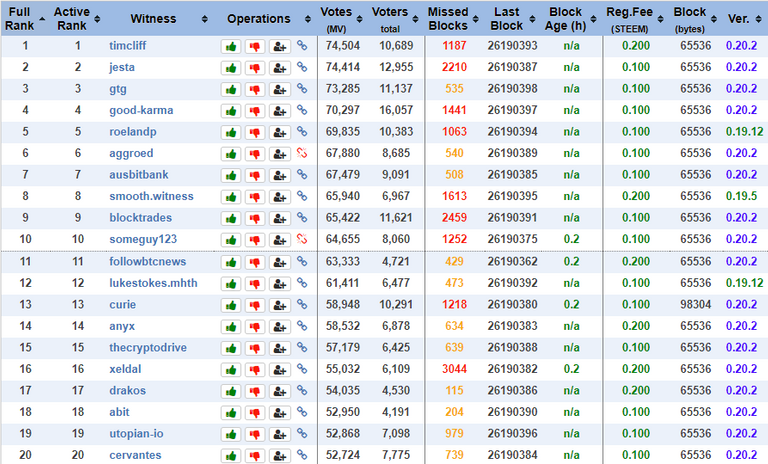
Task: Select votes value 69,835
Action: tap(342, 132)
